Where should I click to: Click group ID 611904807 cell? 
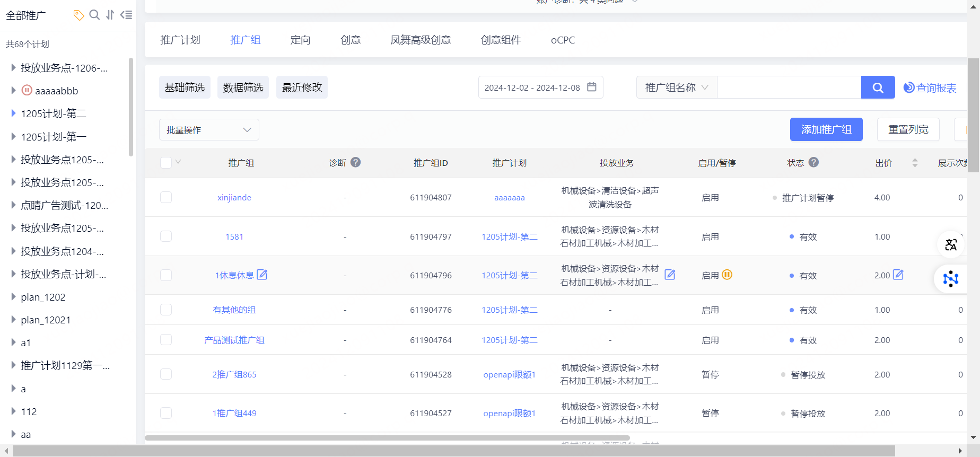(431, 197)
